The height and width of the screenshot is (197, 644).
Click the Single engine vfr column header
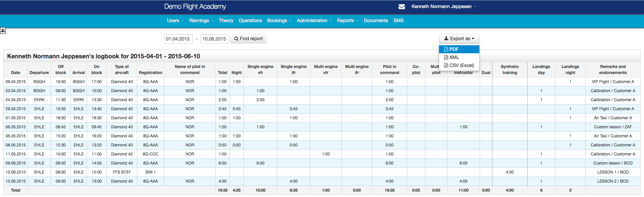point(260,70)
